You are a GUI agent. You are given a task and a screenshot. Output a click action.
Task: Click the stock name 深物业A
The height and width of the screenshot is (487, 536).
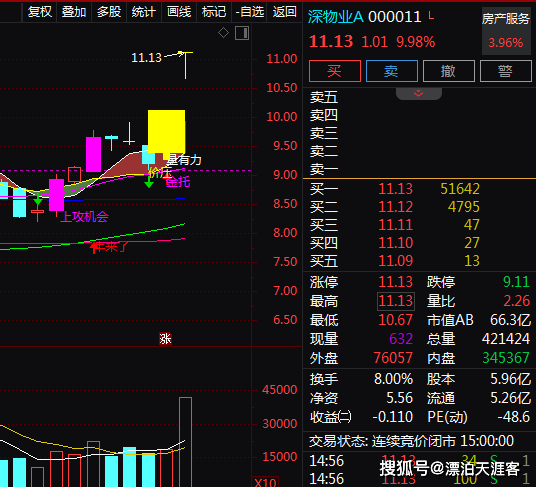(336, 17)
